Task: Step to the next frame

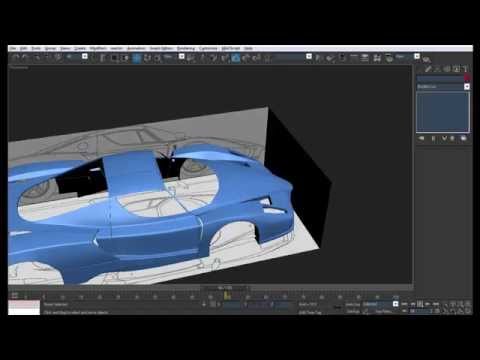Action: (x=428, y=304)
